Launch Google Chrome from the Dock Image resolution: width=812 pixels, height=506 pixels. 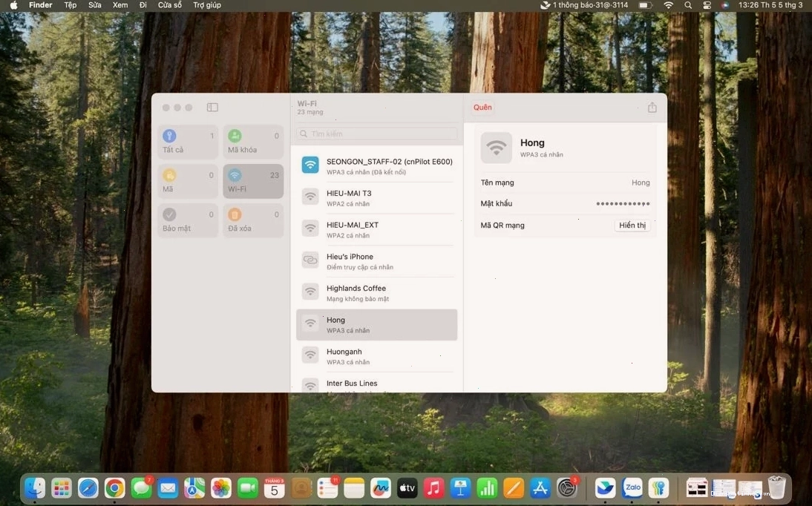[114, 488]
